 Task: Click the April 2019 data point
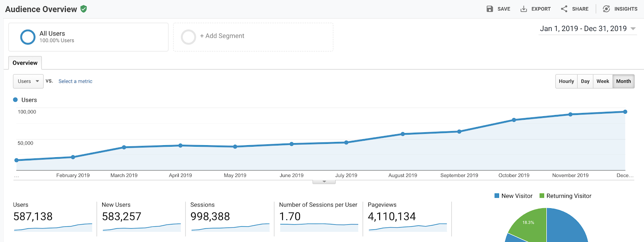[180, 146]
